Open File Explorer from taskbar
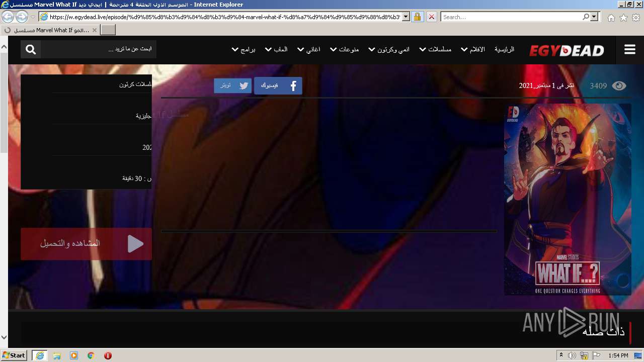644x362 pixels. point(57,355)
